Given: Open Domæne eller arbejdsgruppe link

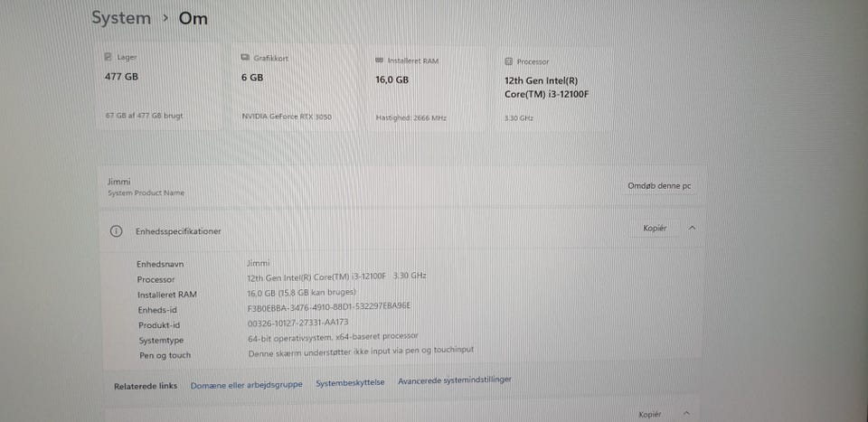Looking at the screenshot, I should coord(246,385).
